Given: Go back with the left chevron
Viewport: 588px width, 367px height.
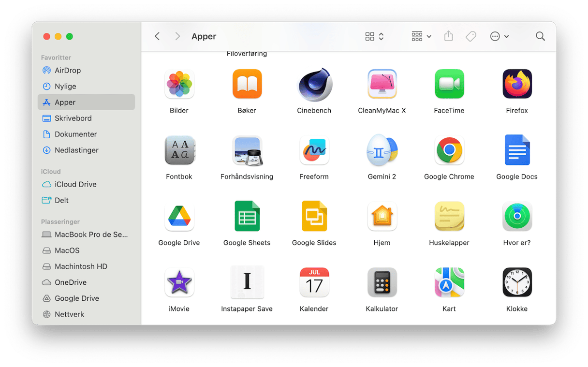Looking at the screenshot, I should [x=157, y=36].
